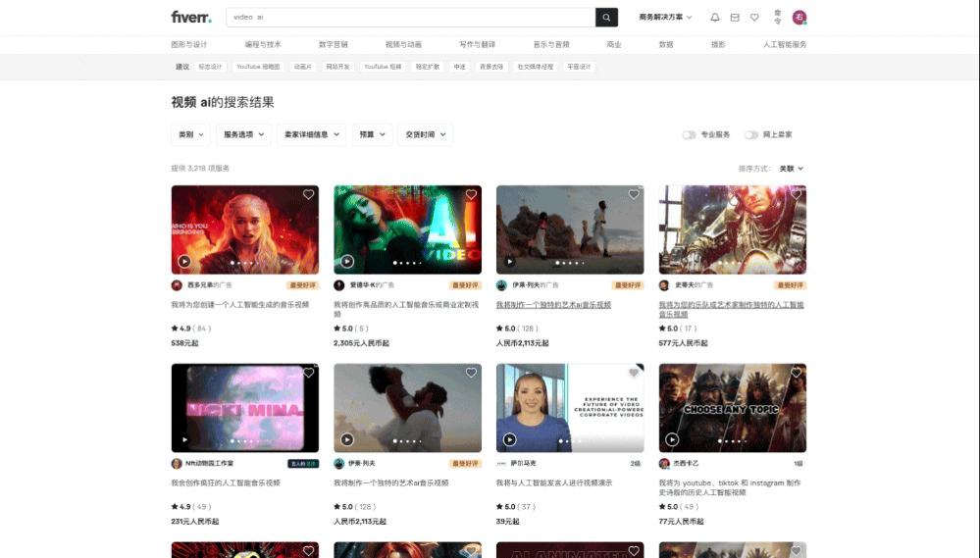Open favorites heart icon in header
Screen dimensions: 980x558
754,18
